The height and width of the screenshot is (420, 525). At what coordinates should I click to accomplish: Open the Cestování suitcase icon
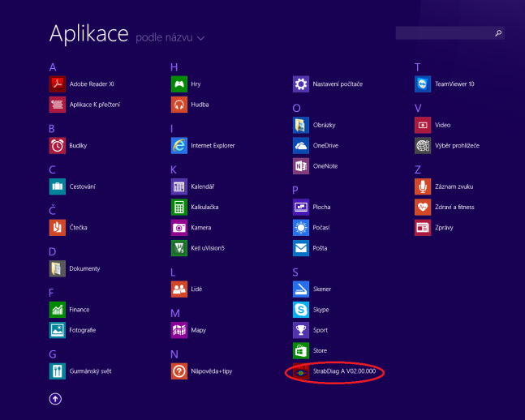click(x=58, y=186)
